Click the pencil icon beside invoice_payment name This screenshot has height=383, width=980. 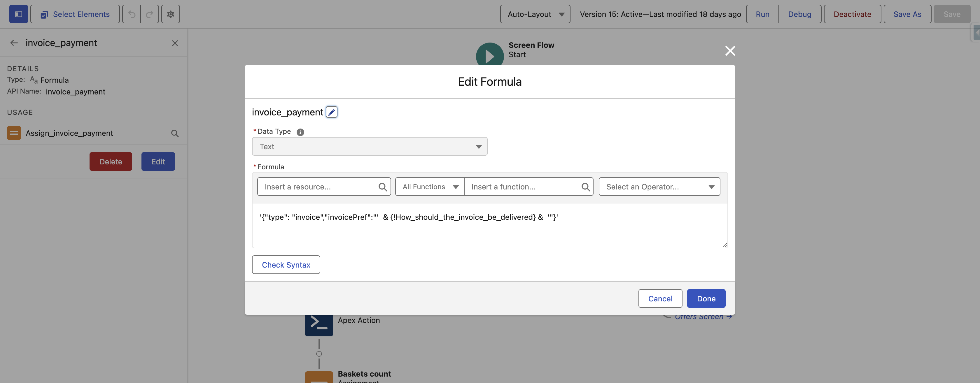(331, 112)
